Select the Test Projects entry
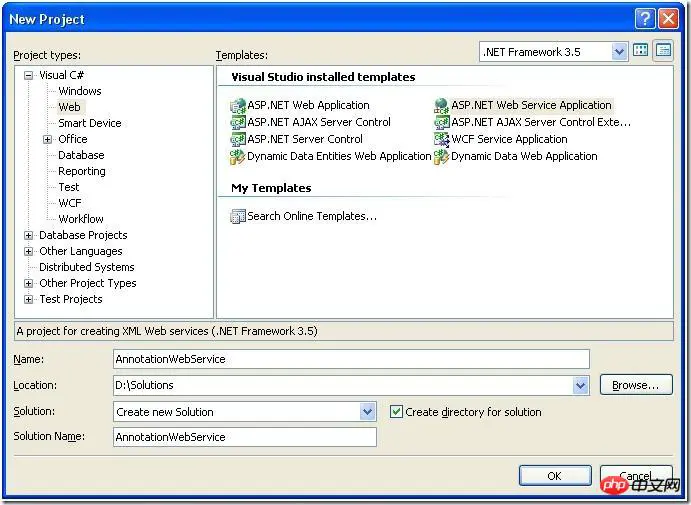 (x=71, y=299)
